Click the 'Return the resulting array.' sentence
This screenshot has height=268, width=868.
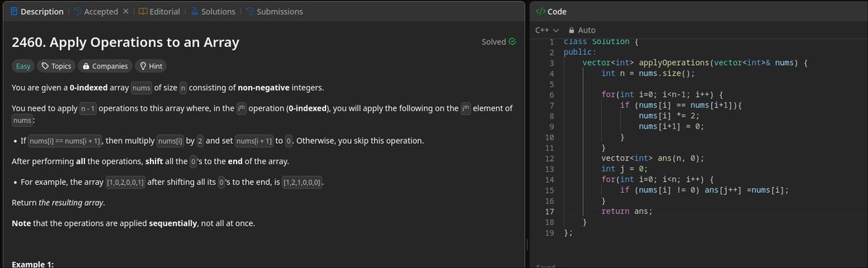click(x=59, y=202)
